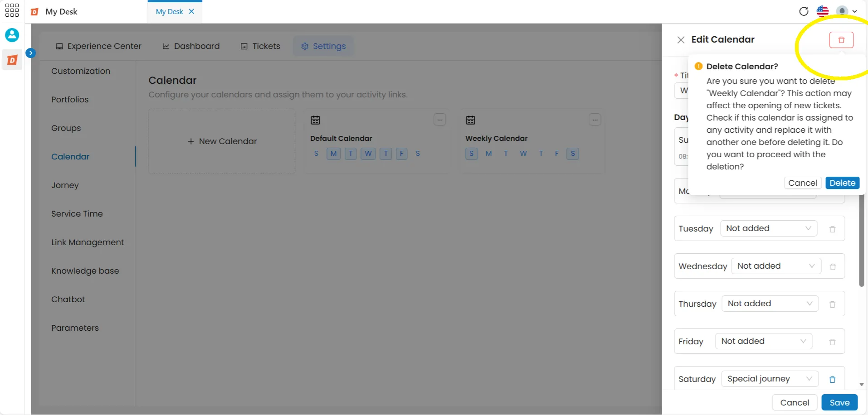868x415 pixels.
Task: Confirm deletion with the Delete button
Action: [842, 183]
